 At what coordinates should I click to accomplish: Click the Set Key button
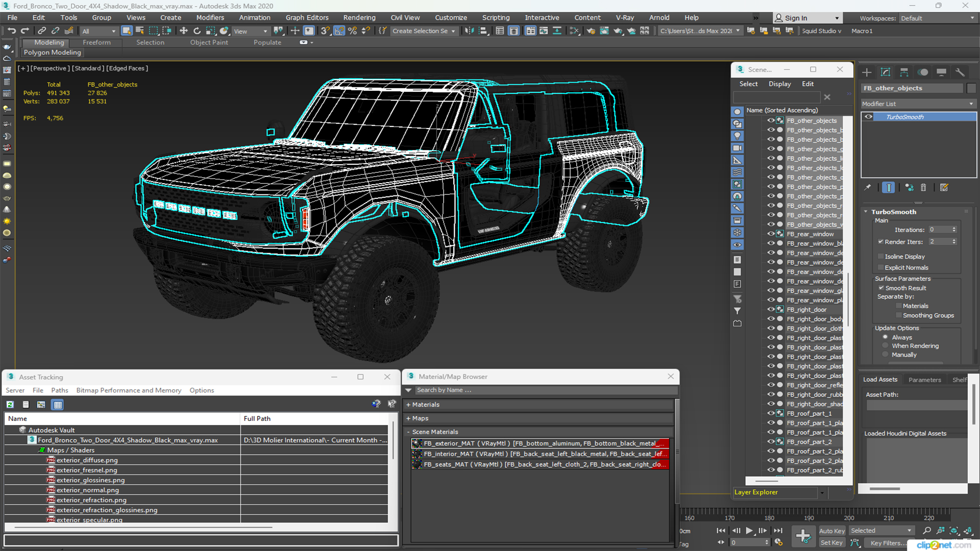[x=831, y=543]
